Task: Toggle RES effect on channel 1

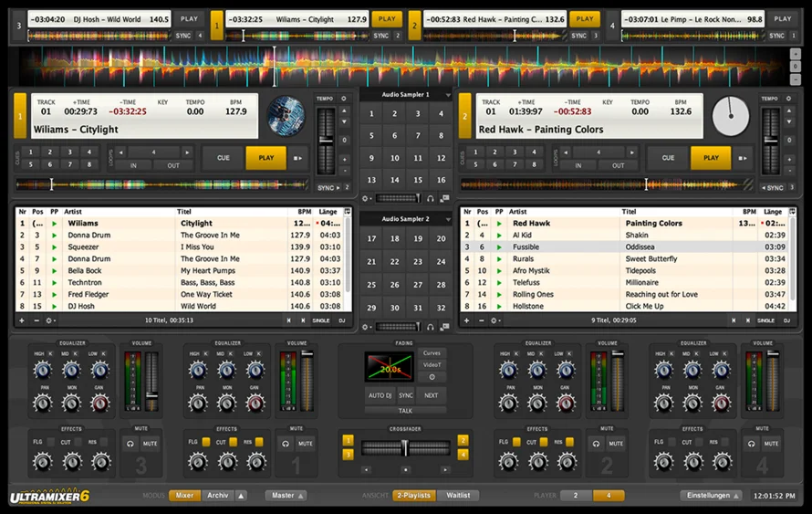Action: coord(259,442)
